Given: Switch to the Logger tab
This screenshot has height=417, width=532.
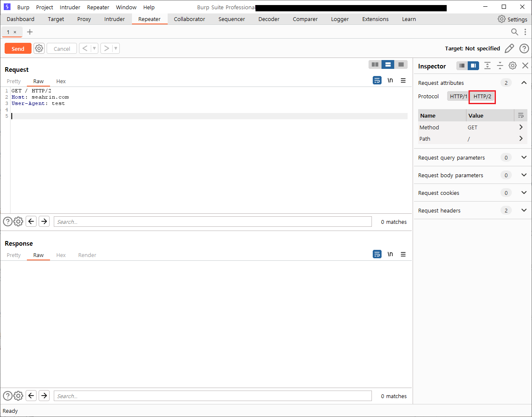Looking at the screenshot, I should (x=340, y=19).
